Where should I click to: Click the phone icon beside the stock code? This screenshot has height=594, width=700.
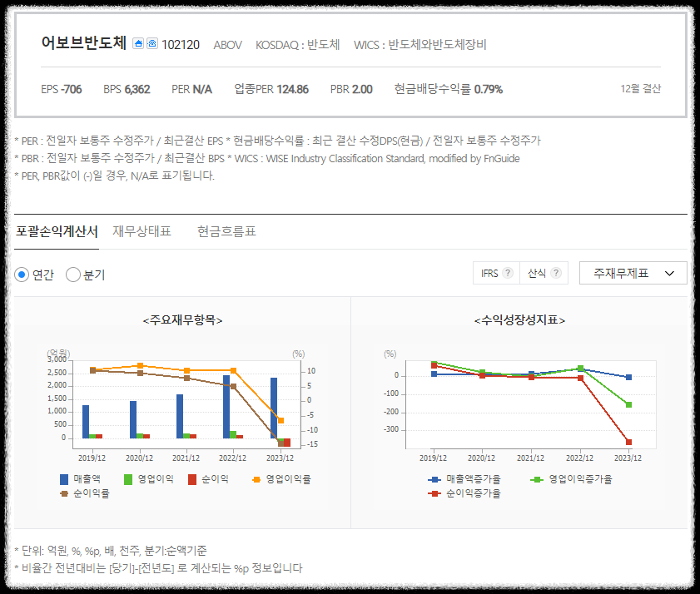point(152,43)
